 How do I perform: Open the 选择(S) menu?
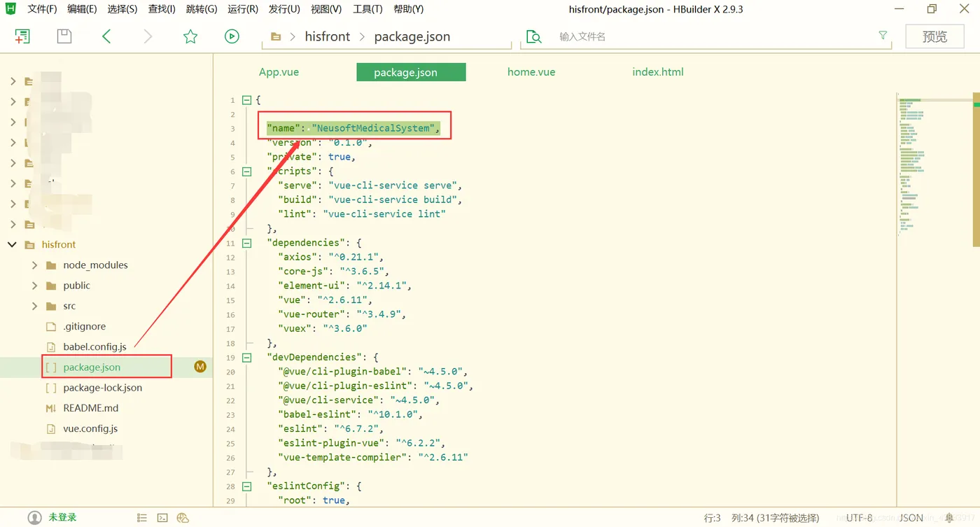click(122, 9)
